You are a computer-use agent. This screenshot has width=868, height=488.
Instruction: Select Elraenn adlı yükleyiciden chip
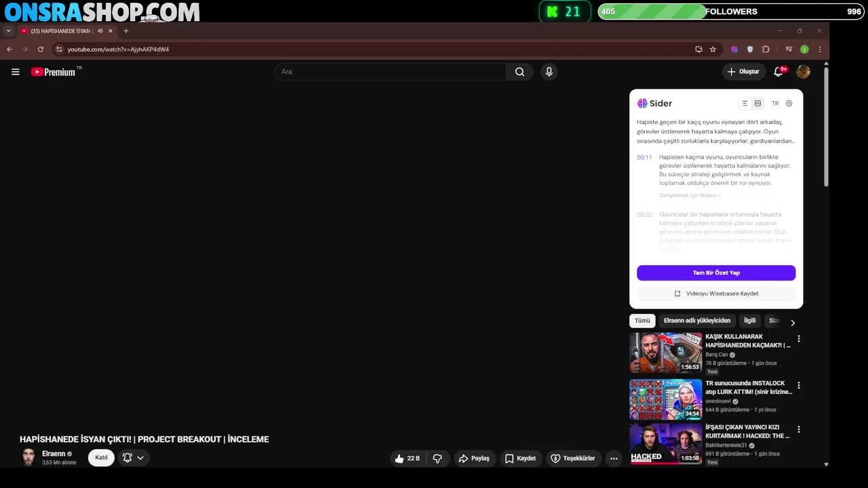(697, 321)
